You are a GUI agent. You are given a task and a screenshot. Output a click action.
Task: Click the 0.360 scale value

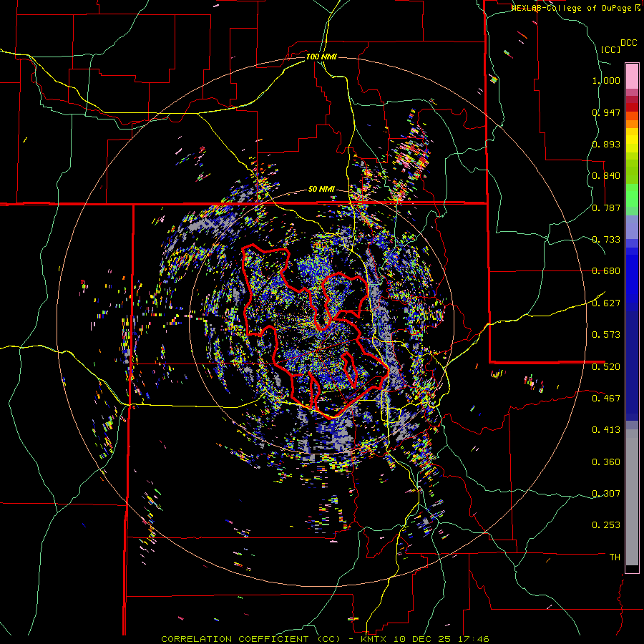tap(606, 462)
